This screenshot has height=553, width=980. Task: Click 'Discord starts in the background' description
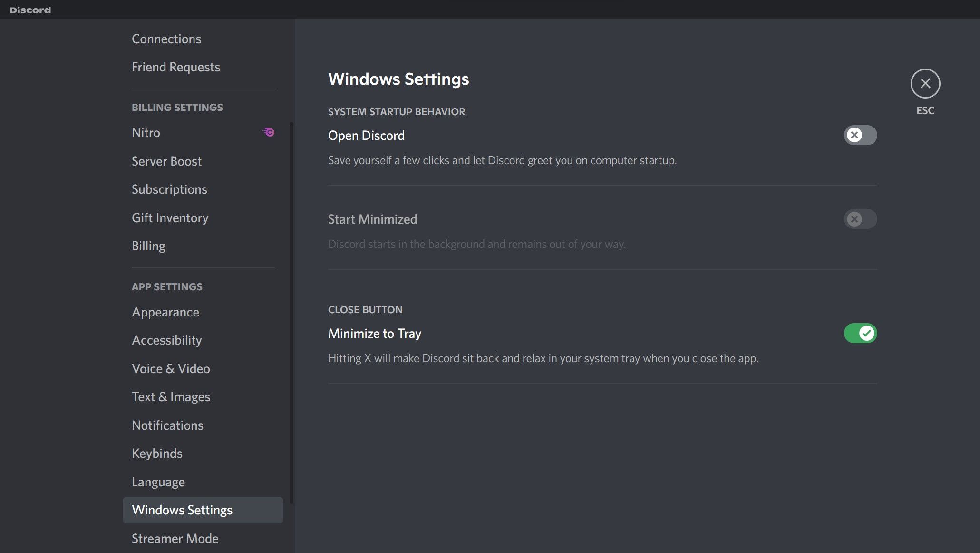tap(477, 245)
